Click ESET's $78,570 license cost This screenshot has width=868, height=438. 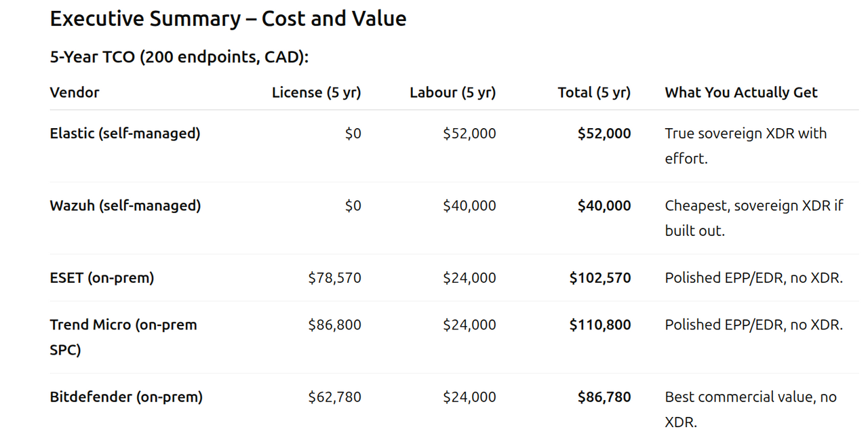click(x=334, y=277)
